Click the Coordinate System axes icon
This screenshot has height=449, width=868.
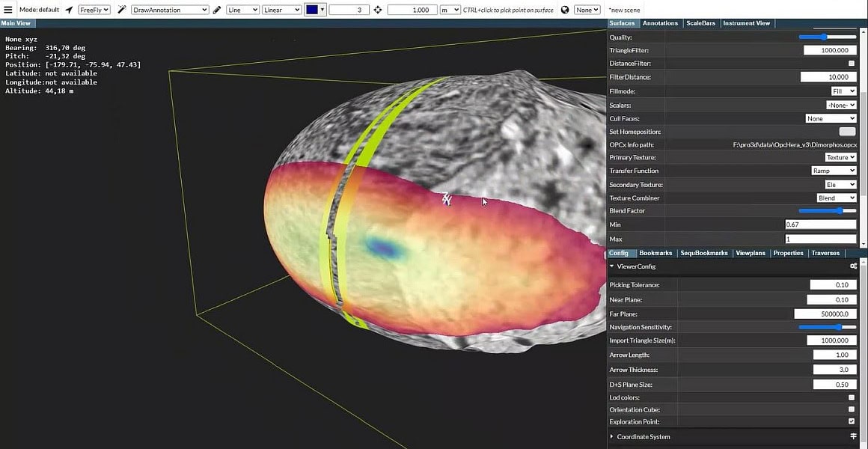[x=853, y=437]
